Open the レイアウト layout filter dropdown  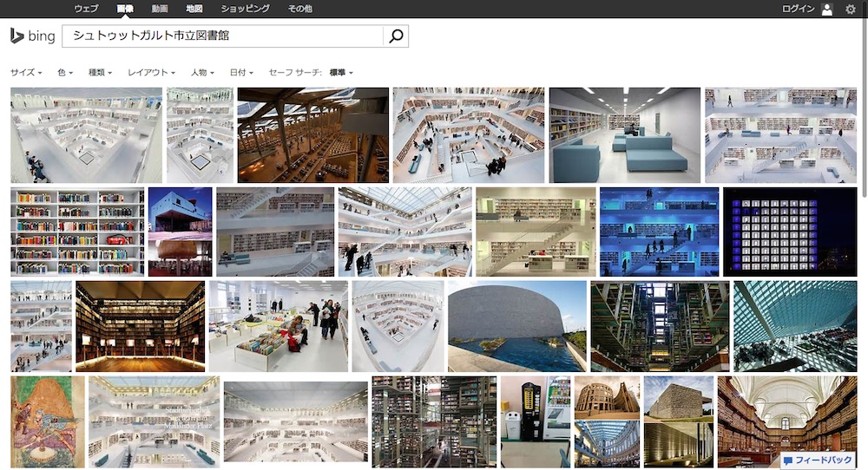click(x=151, y=73)
